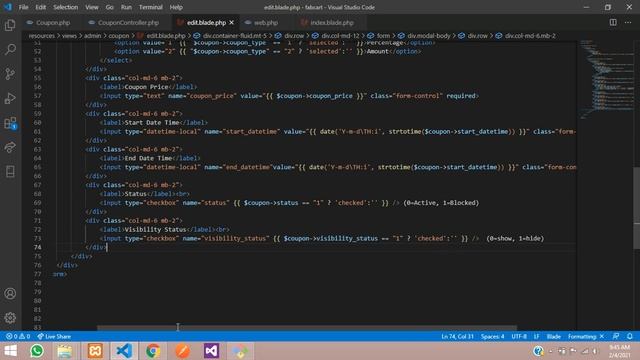Click the Visual Studio Code taskbar icon

[x=124, y=351]
